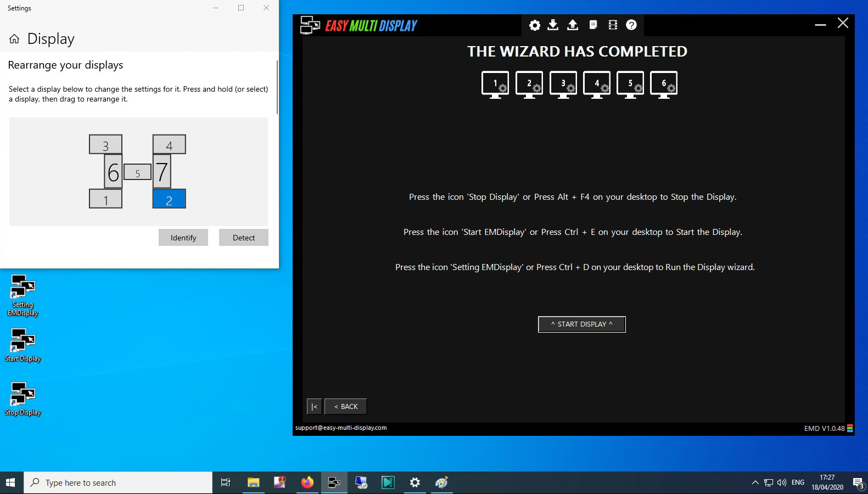The image size is (868, 494).
Task: Open Easy Multi Display settings gear icon
Action: (x=534, y=25)
